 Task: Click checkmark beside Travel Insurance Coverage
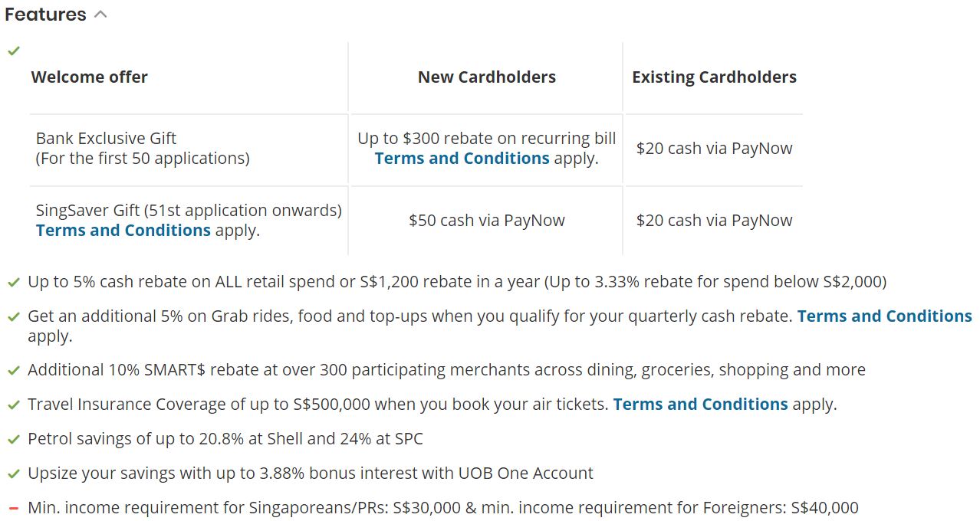tap(13, 405)
